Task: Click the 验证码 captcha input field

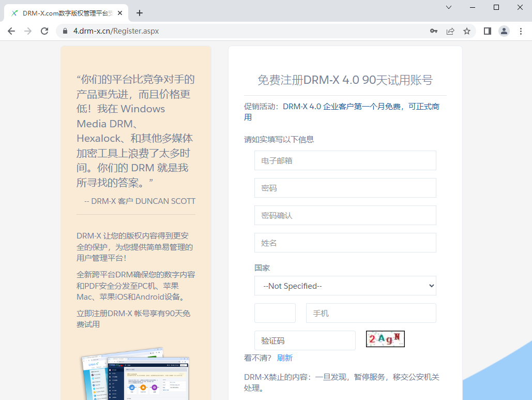Action: [305, 340]
